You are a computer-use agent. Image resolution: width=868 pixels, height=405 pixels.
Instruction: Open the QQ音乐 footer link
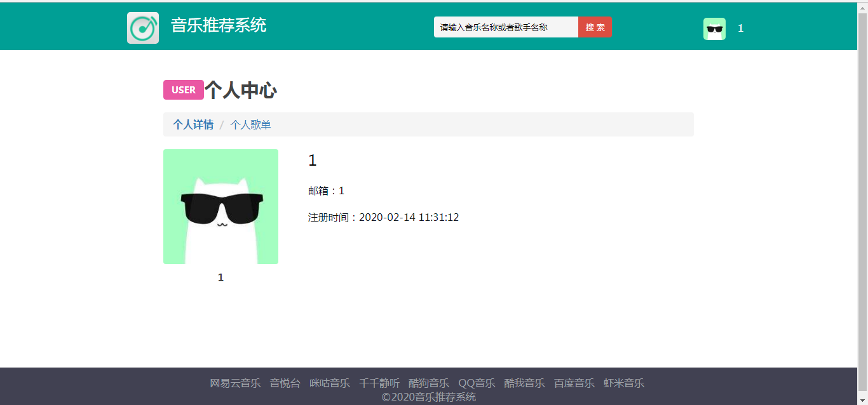tap(477, 383)
